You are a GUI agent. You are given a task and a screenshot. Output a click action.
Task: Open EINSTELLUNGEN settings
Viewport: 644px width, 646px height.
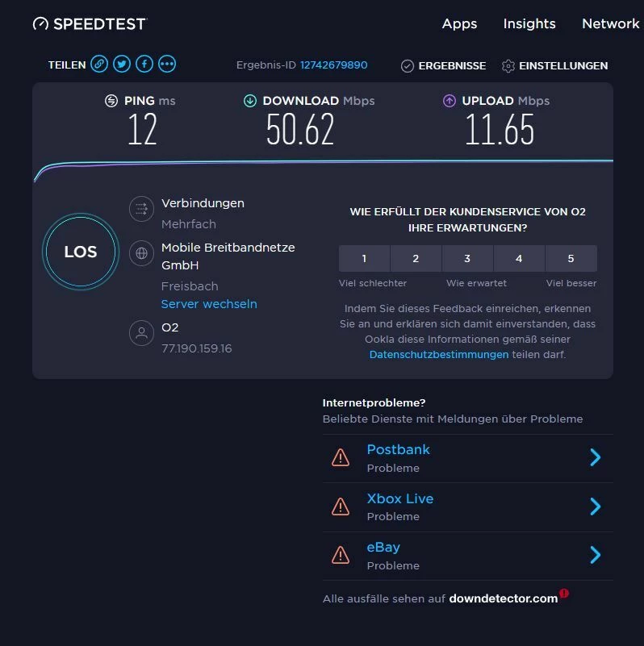coord(563,66)
